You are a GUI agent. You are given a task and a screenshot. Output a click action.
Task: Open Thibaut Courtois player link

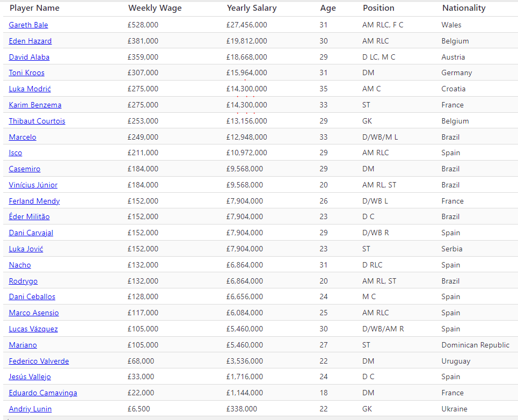pos(37,121)
